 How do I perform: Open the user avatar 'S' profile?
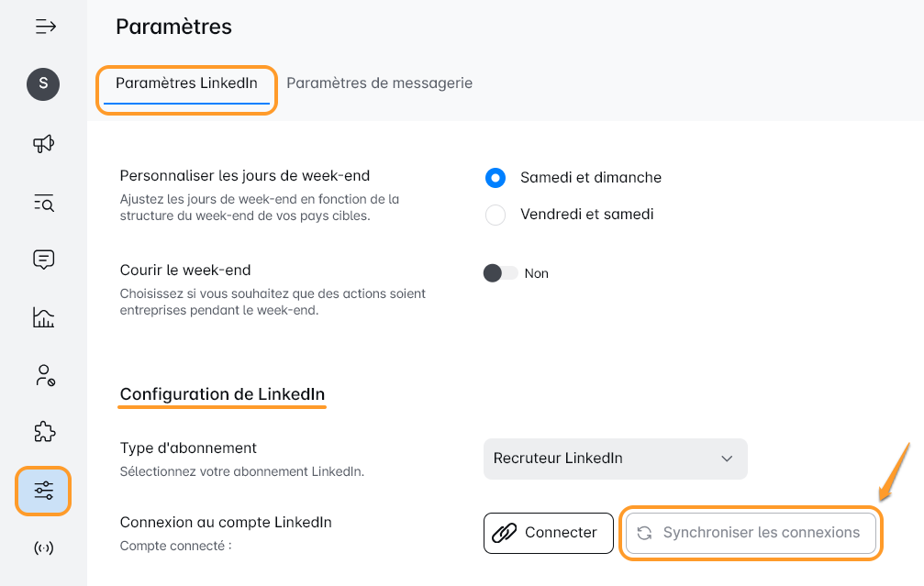pyautogui.click(x=43, y=84)
